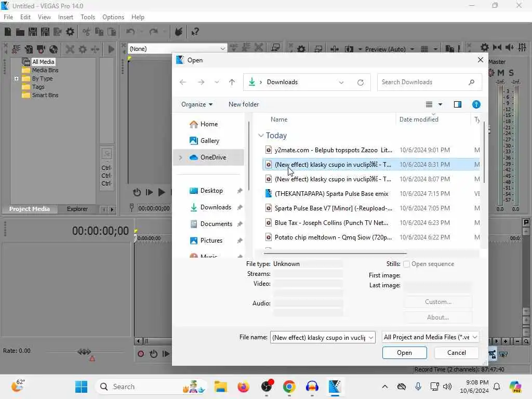Image resolution: width=532 pixels, height=399 pixels.
Task: Select Desktop in navigation pane
Action: [211, 191]
